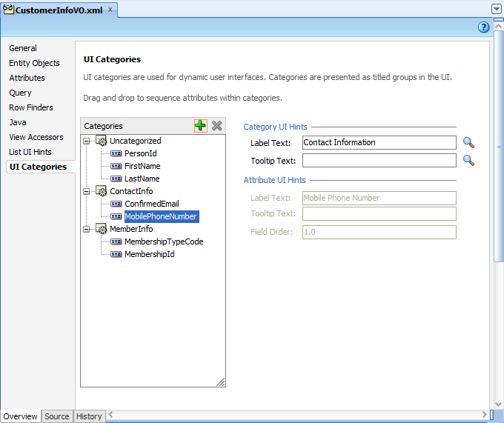
Task: Click the vertical scrollbar up arrow
Action: click(x=499, y=26)
